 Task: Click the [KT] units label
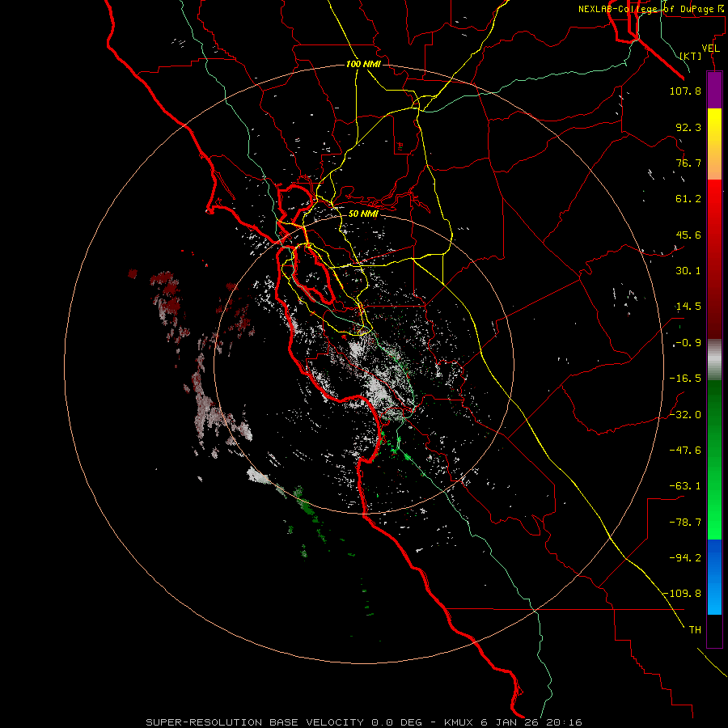point(691,56)
